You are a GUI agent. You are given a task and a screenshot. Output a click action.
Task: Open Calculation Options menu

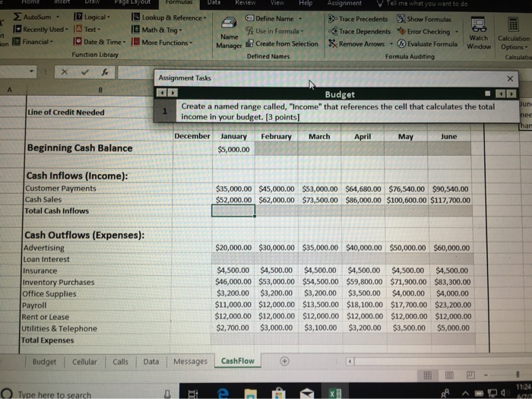click(x=514, y=34)
